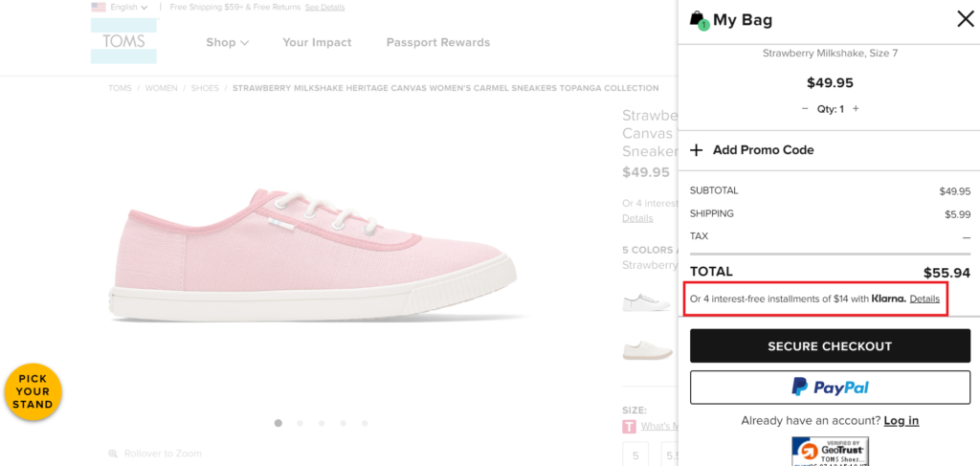Screen dimensions: 980x466
Task: Pay with the PayPal button
Action: pos(830,388)
